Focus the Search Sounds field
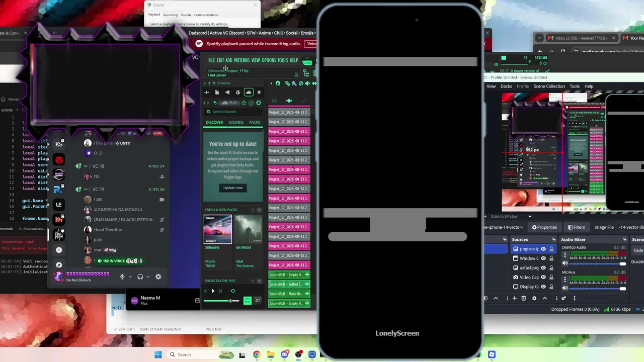 tap(234, 112)
